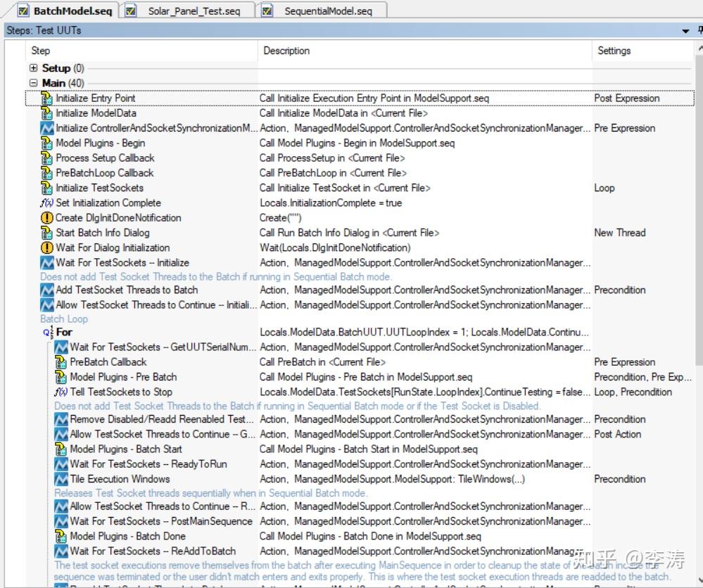Switch to the Solar_Panel_Test.seq tab
This screenshot has width=703, height=588.
[194, 11]
